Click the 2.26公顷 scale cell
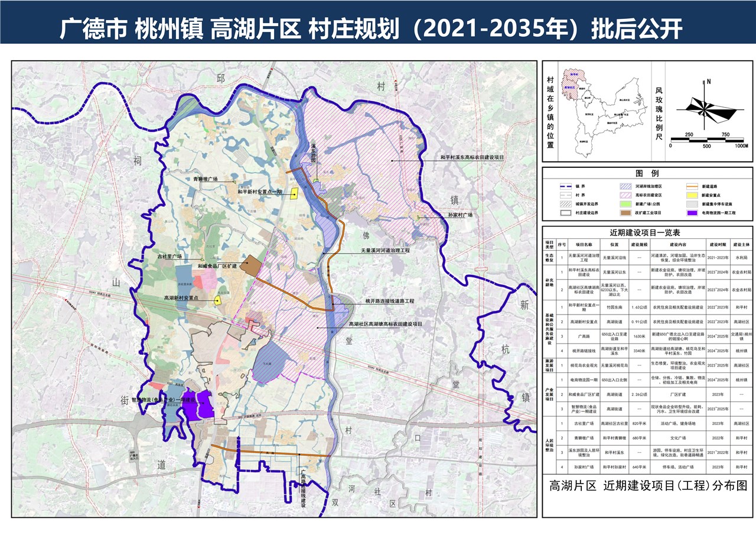The image size is (756, 535). tap(638, 394)
